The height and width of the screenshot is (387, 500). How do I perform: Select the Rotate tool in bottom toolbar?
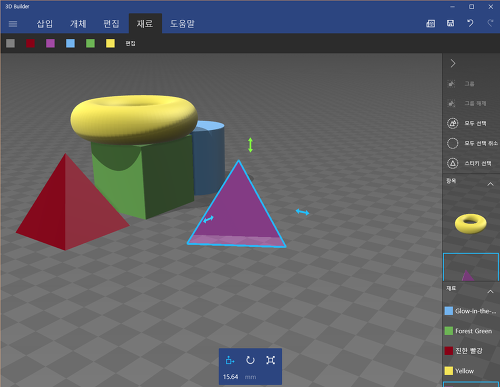click(x=250, y=360)
